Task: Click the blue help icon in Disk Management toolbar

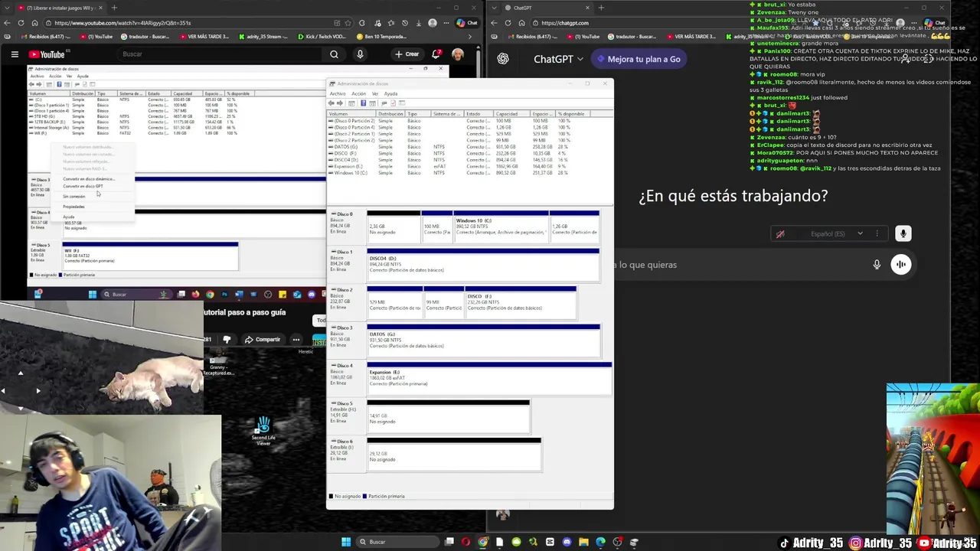Action: pos(363,103)
